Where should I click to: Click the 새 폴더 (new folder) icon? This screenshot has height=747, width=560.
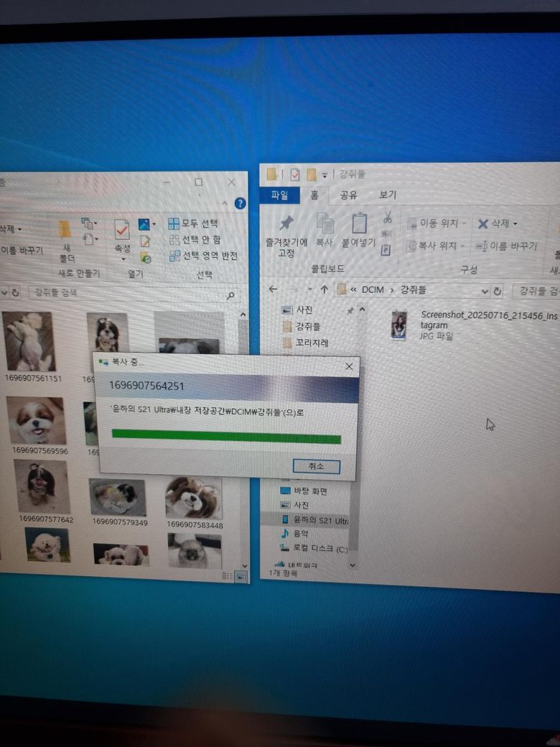pyautogui.click(x=65, y=230)
